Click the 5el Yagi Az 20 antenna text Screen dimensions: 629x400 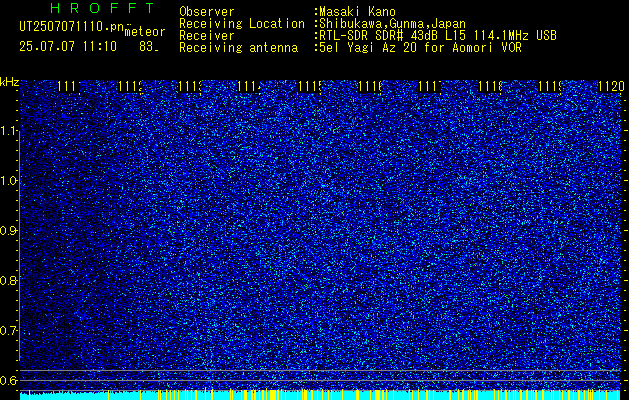(x=420, y=48)
